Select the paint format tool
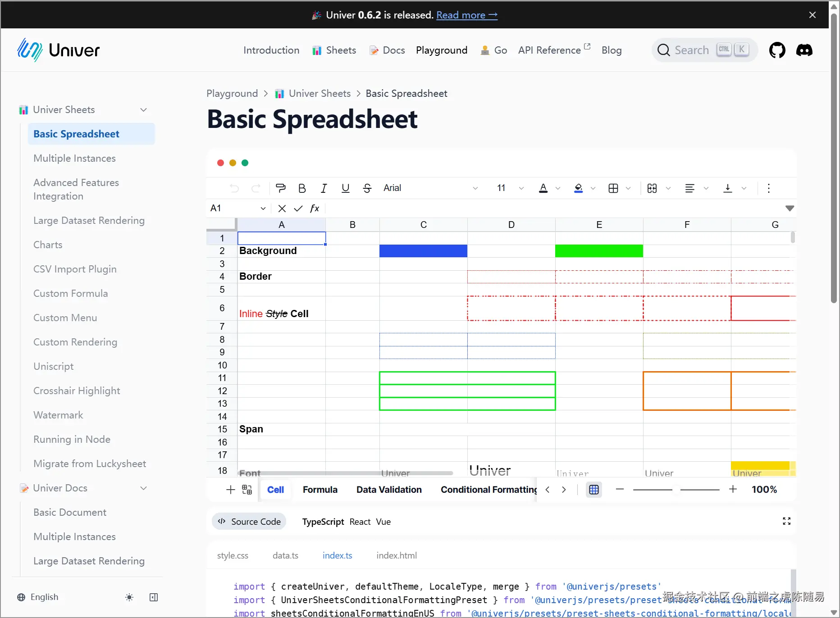 click(281, 188)
